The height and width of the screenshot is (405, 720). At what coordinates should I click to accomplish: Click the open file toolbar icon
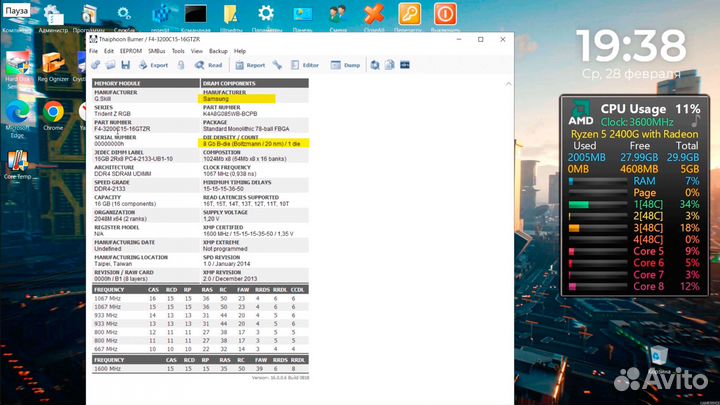pos(110,65)
